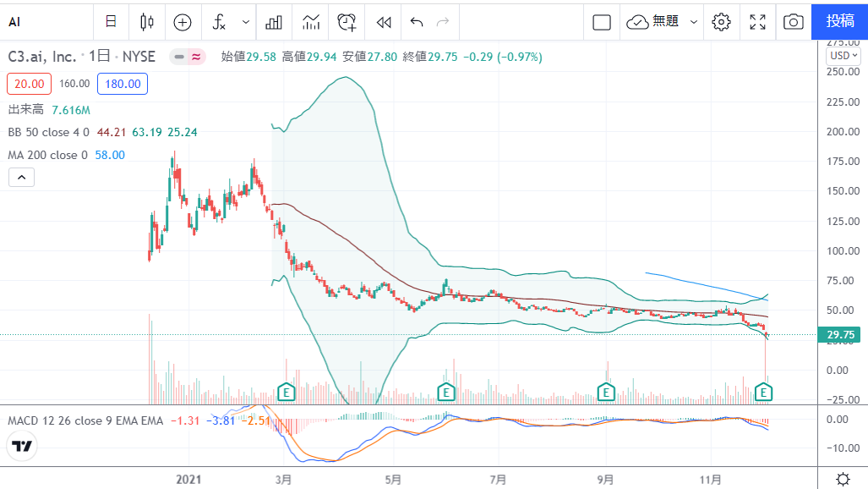Start bar replay with rewind icon

pyautogui.click(x=384, y=22)
